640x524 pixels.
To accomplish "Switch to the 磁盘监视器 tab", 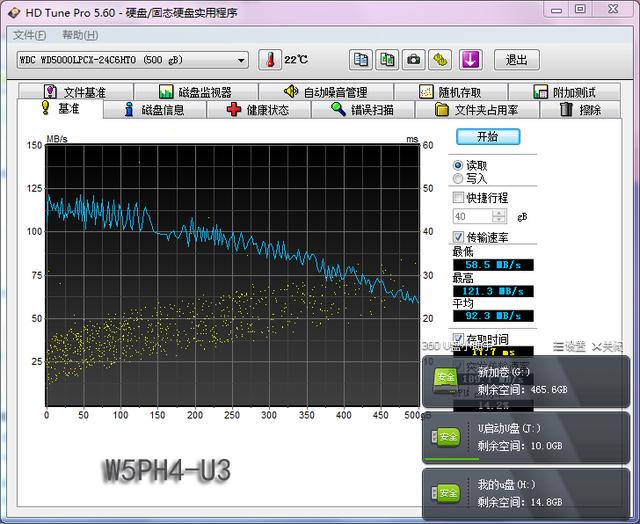I will click(196, 92).
